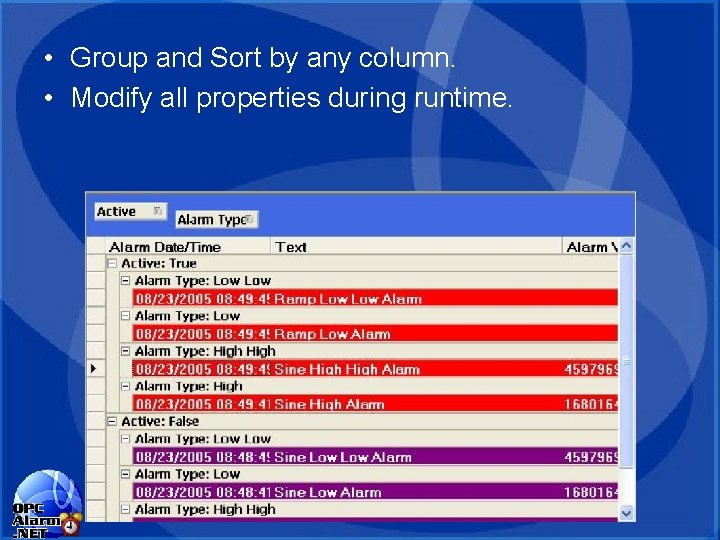Image resolution: width=720 pixels, height=540 pixels.
Task: Click the grid scrollbar up arrow
Action: [x=626, y=246]
